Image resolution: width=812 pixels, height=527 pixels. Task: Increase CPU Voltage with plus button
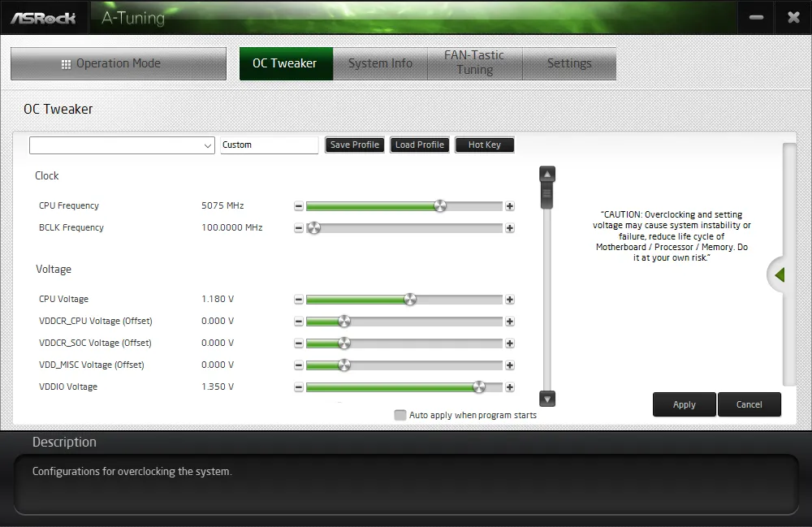point(510,299)
